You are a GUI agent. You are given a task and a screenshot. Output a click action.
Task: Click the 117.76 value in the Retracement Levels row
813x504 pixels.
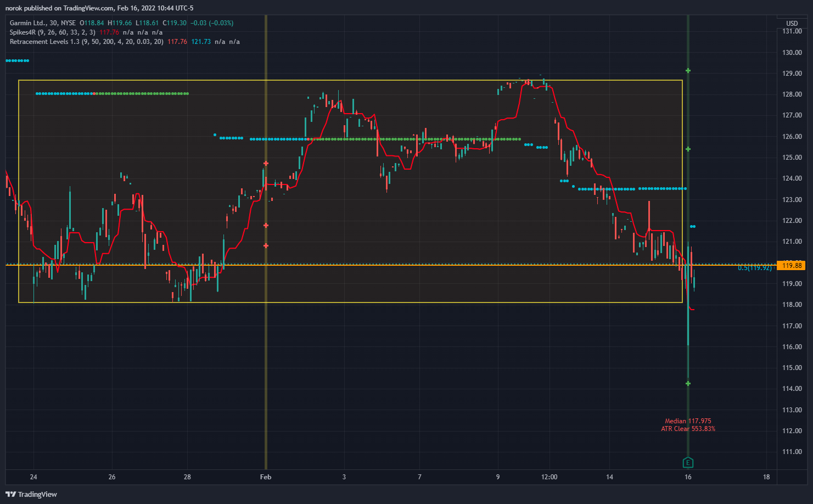(177, 42)
